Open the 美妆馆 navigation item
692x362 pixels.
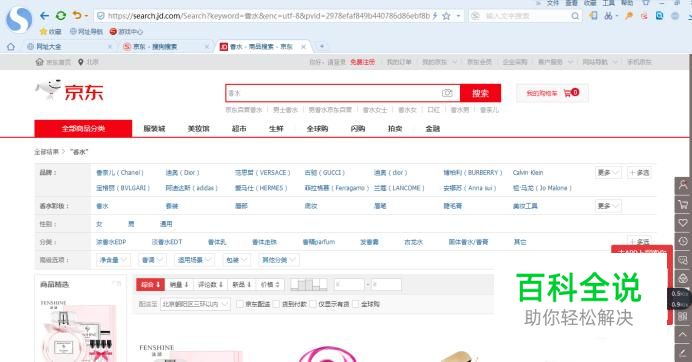[198, 128]
